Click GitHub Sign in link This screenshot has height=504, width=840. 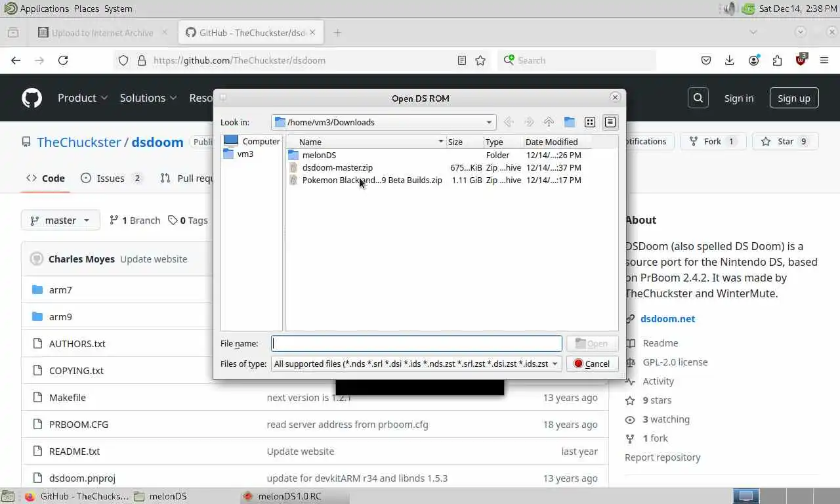(738, 98)
